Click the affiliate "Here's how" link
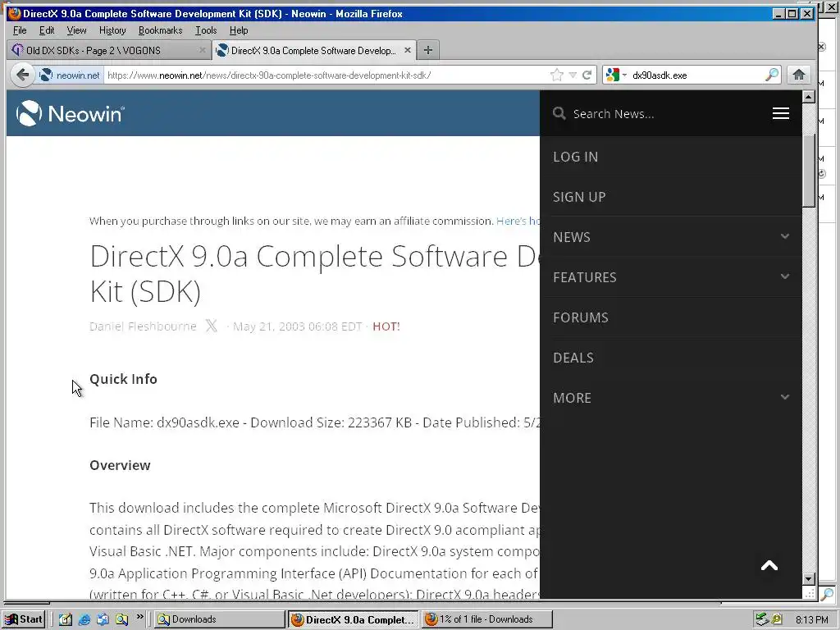This screenshot has height=630, width=840. pyautogui.click(x=518, y=221)
